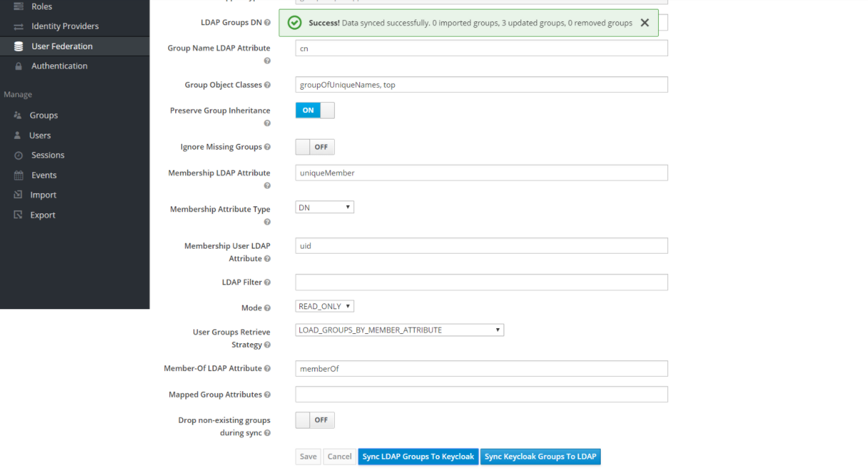
Task: Click the Events calendar icon
Action: pyautogui.click(x=18, y=175)
